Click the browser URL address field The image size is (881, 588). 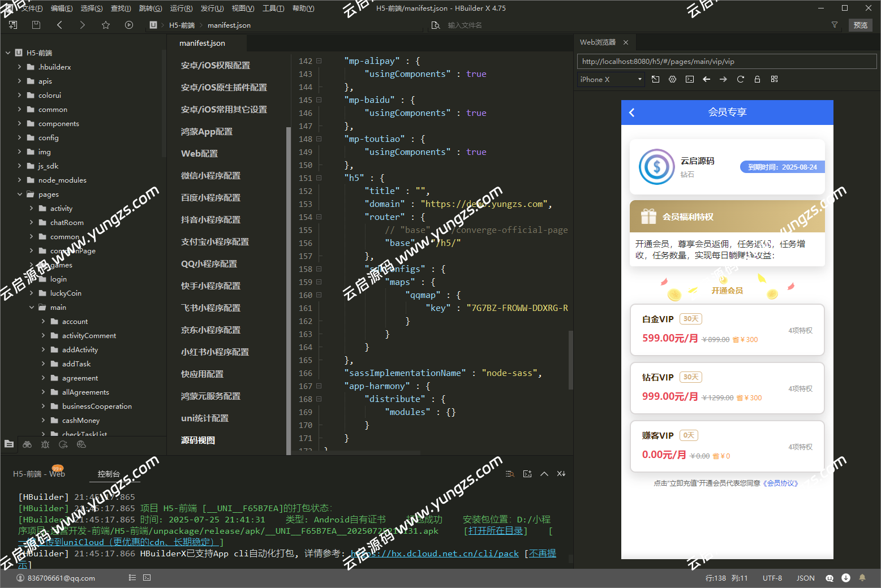click(727, 62)
